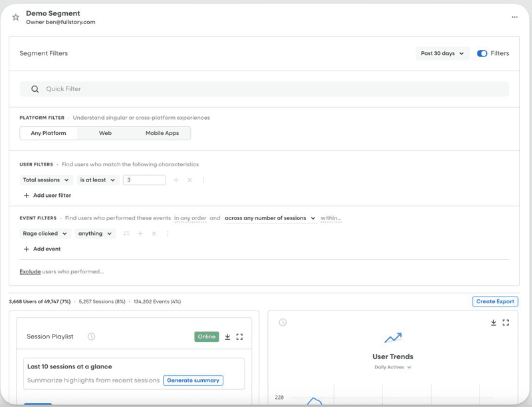The image size is (532, 407).
Task: Change the Daily Actives trend selector
Action: click(x=393, y=367)
